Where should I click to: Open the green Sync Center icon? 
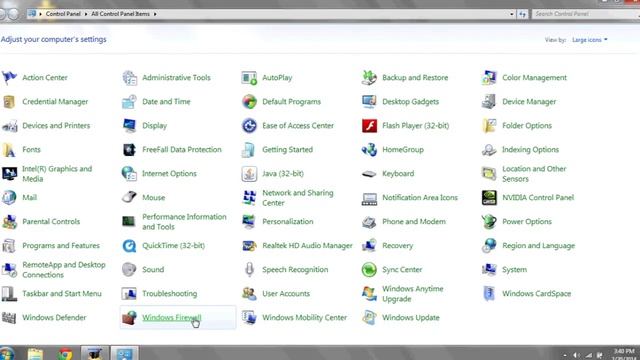369,269
